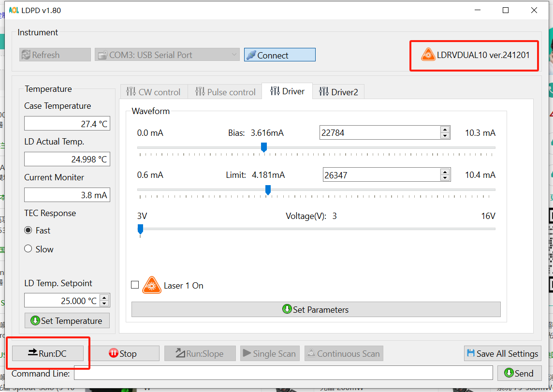Apply the Set Temperature button
Image resolution: width=553 pixels, height=392 pixels.
[x=67, y=320]
